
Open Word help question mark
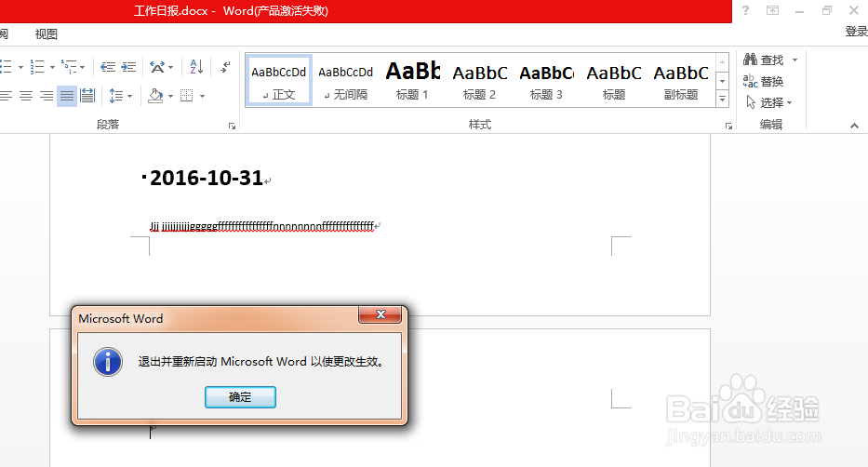click(745, 10)
